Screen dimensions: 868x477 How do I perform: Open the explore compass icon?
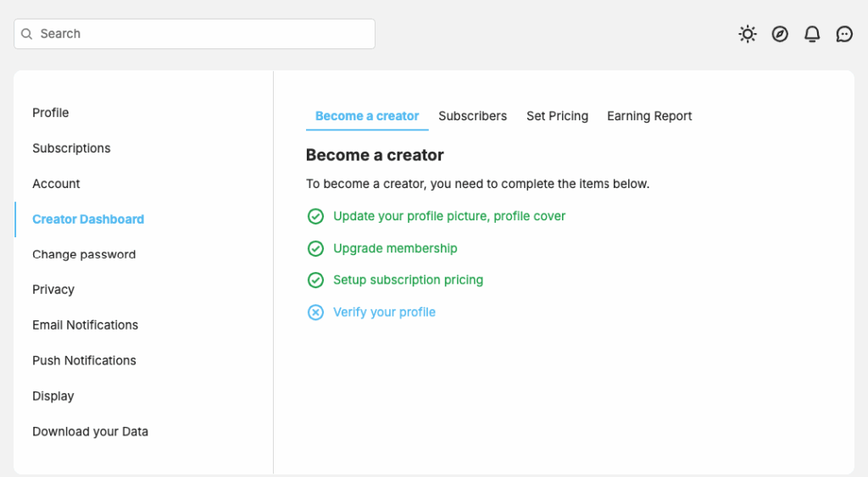[780, 34]
